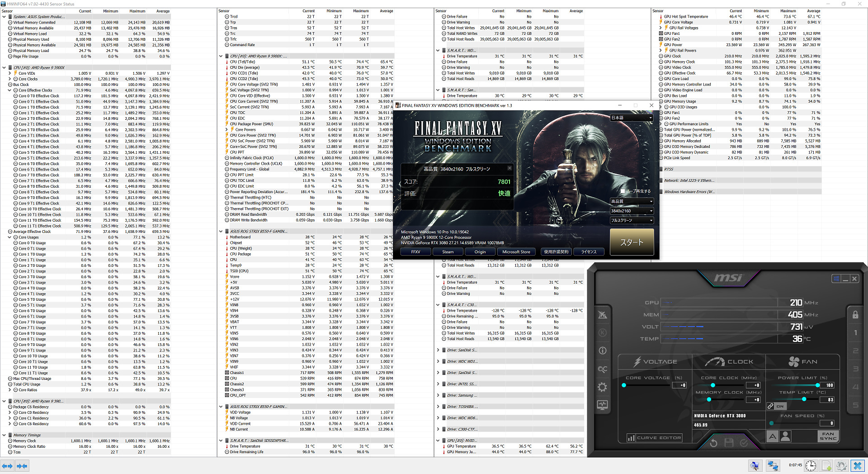Click the Temp Limit slider handle
The height and width of the screenshot is (474, 868).
[804, 399]
